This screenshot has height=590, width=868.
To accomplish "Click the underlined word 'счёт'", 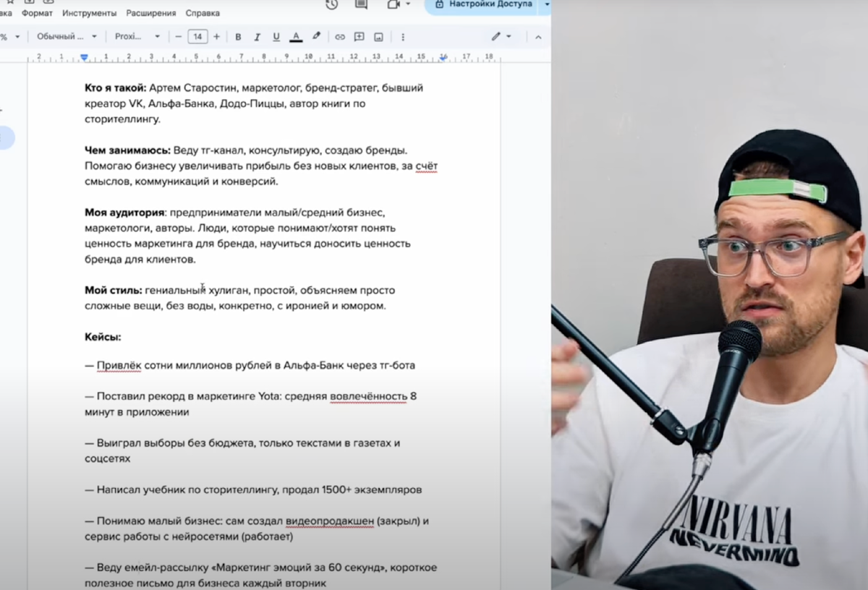I will (x=427, y=166).
